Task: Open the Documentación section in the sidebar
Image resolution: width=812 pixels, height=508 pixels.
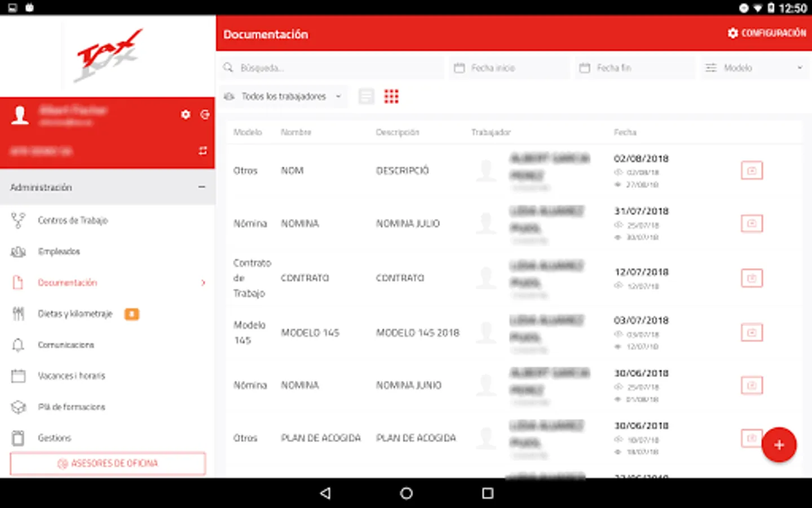Action: coord(68,282)
